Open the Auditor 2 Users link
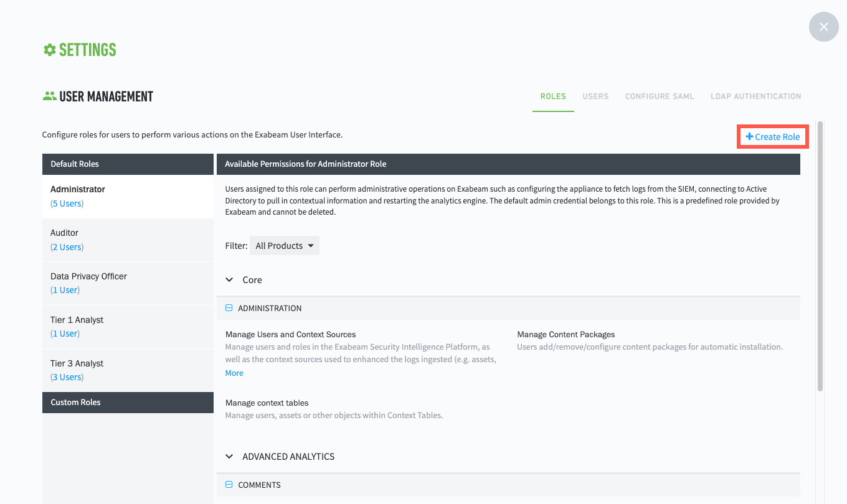847x504 pixels. (x=67, y=247)
